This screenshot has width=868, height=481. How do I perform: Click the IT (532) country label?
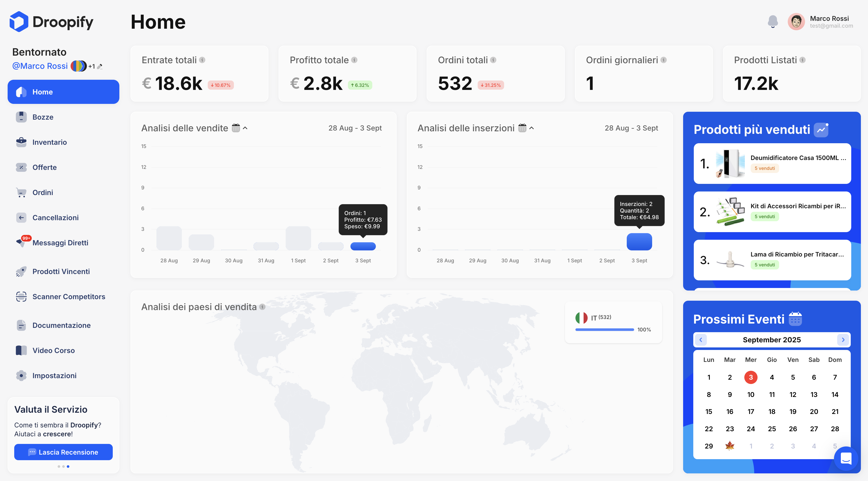click(601, 317)
